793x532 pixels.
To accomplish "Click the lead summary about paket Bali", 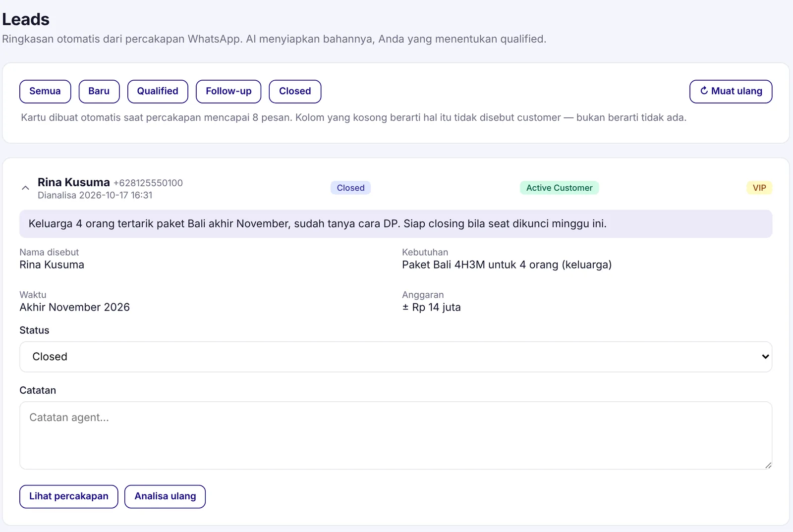I will pyautogui.click(x=396, y=224).
